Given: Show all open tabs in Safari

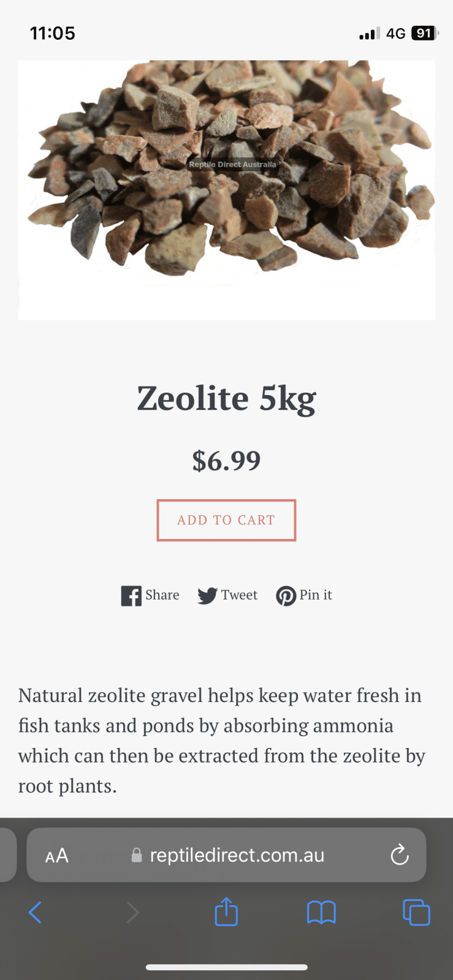Looking at the screenshot, I should point(416,913).
